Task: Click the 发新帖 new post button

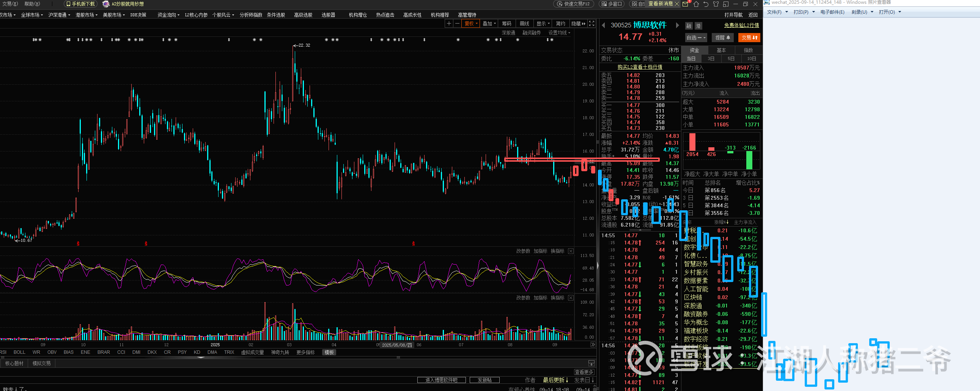Action: (x=484, y=380)
